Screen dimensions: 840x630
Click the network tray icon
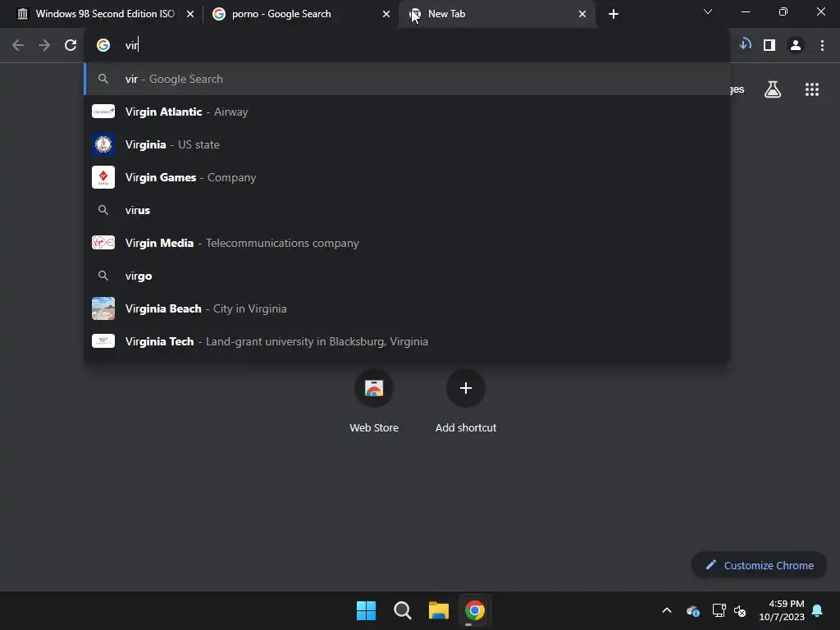719,610
